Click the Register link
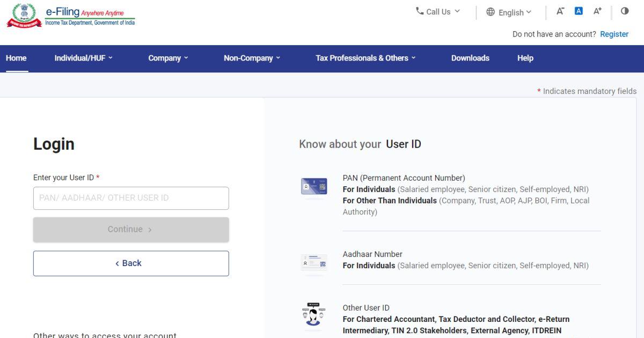 coord(614,34)
